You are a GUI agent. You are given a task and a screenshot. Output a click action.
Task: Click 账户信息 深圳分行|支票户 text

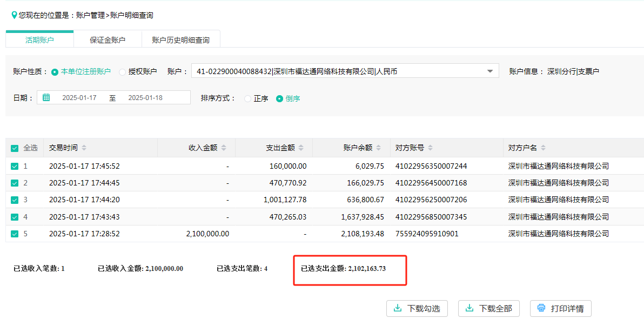(x=554, y=71)
